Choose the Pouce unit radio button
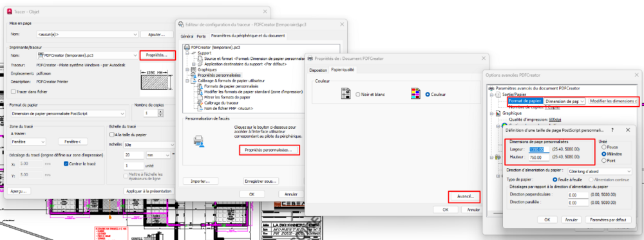This screenshot has width=644, height=240. point(603,147)
